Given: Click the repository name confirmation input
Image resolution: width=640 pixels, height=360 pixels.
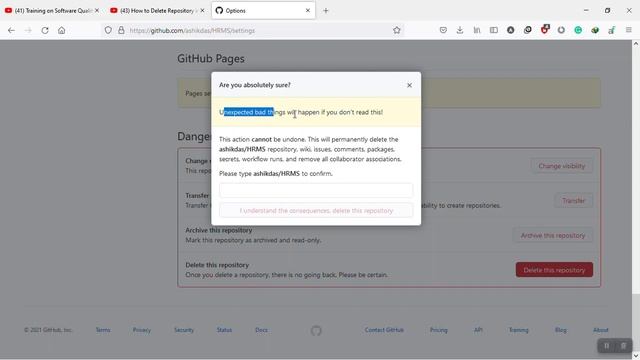Looking at the screenshot, I should [x=316, y=190].
